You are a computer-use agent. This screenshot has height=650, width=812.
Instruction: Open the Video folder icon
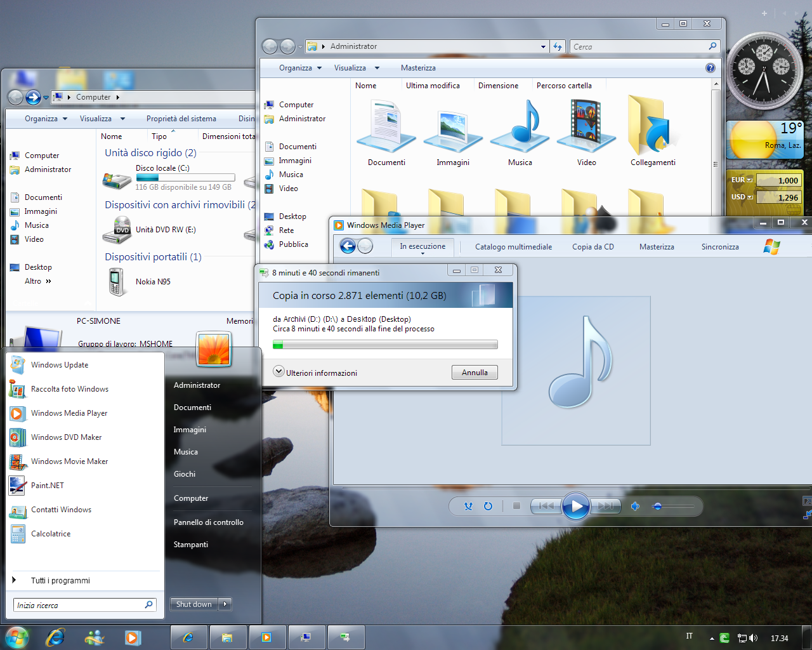click(x=586, y=132)
